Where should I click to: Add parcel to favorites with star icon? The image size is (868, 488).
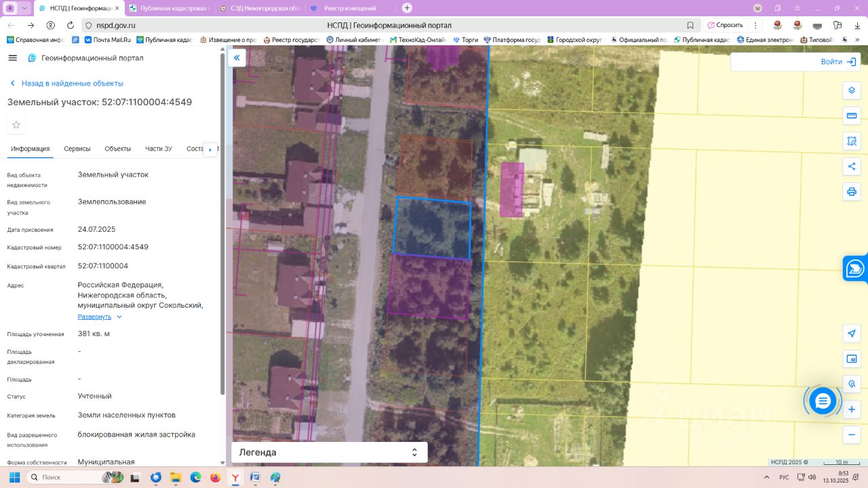16,125
